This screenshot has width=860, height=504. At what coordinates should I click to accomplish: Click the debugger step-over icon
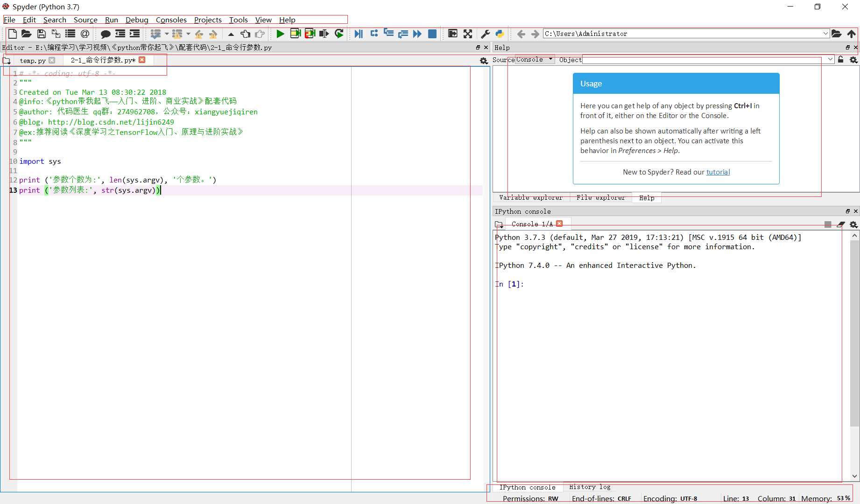pyautogui.click(x=374, y=34)
